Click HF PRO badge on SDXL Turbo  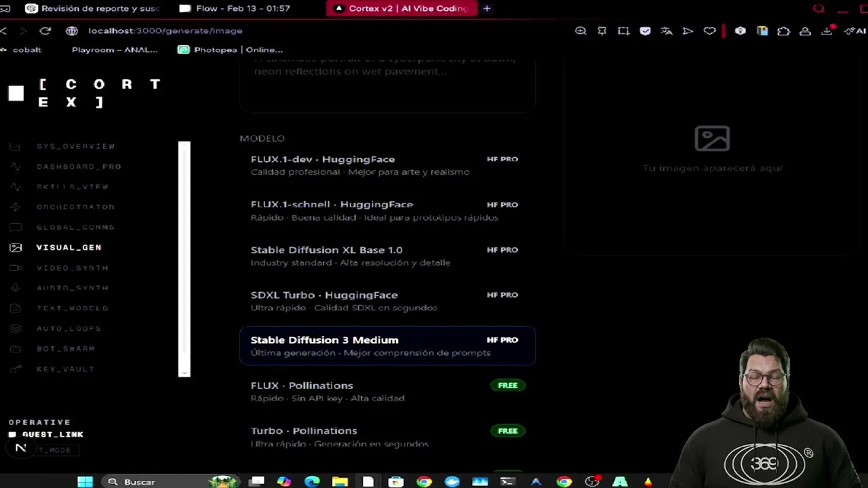coord(502,295)
